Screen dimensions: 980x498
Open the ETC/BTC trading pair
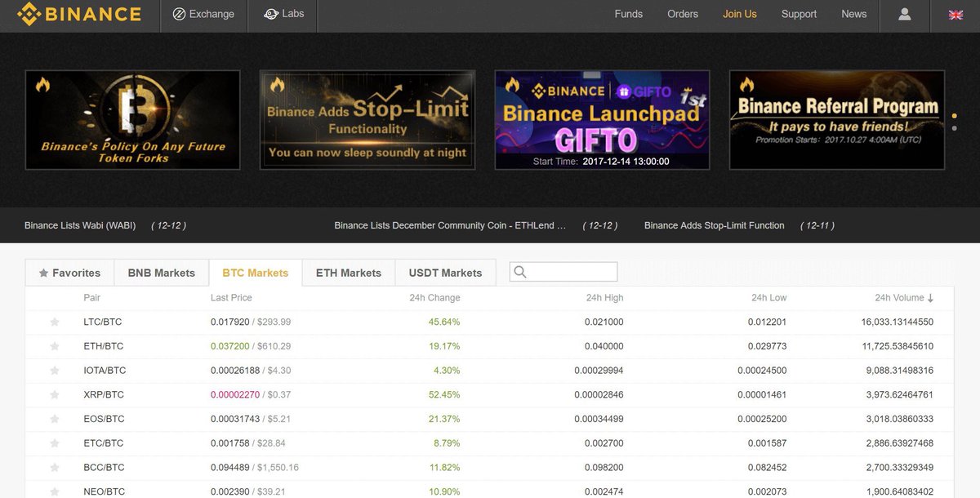point(103,443)
